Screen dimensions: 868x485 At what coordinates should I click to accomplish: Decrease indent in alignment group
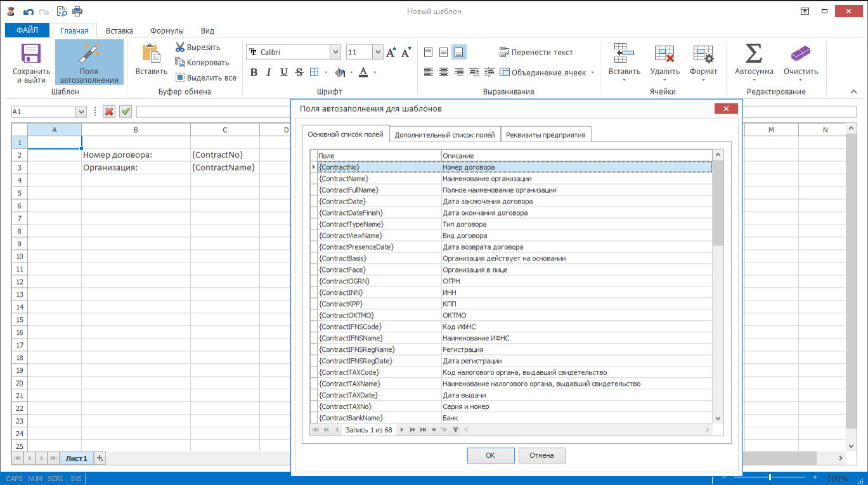point(474,72)
